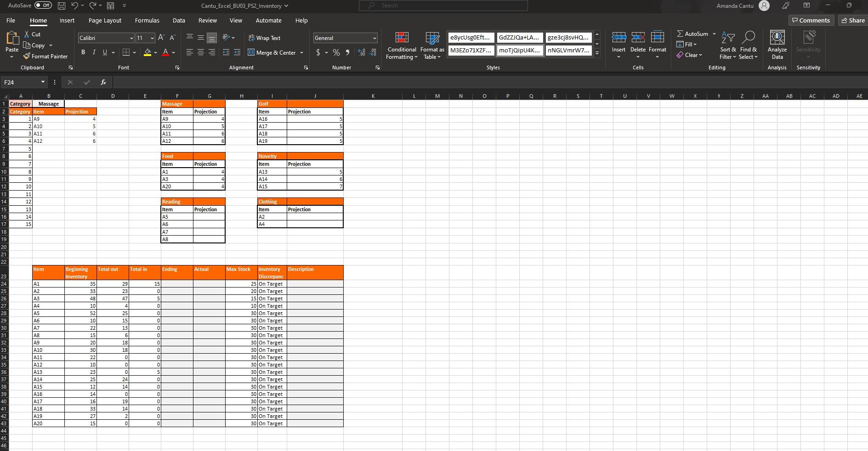Apply the yellow Fill Color swatch
Image resolution: width=868 pixels, height=451 pixels.
pyautogui.click(x=148, y=52)
